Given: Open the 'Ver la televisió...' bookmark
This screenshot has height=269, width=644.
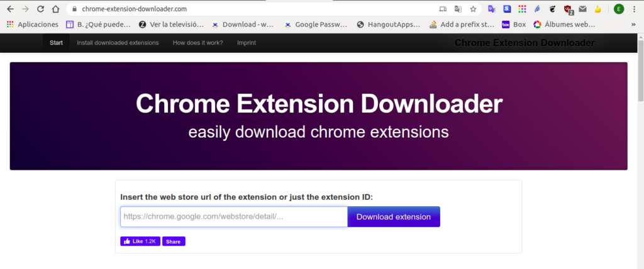Looking at the screenshot, I should [x=171, y=25].
